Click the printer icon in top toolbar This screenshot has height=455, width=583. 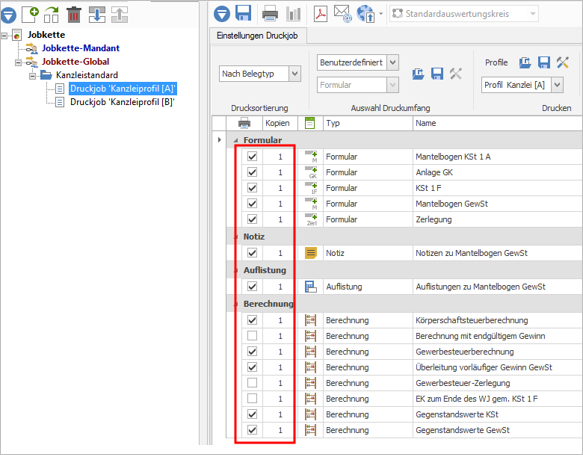coord(270,14)
